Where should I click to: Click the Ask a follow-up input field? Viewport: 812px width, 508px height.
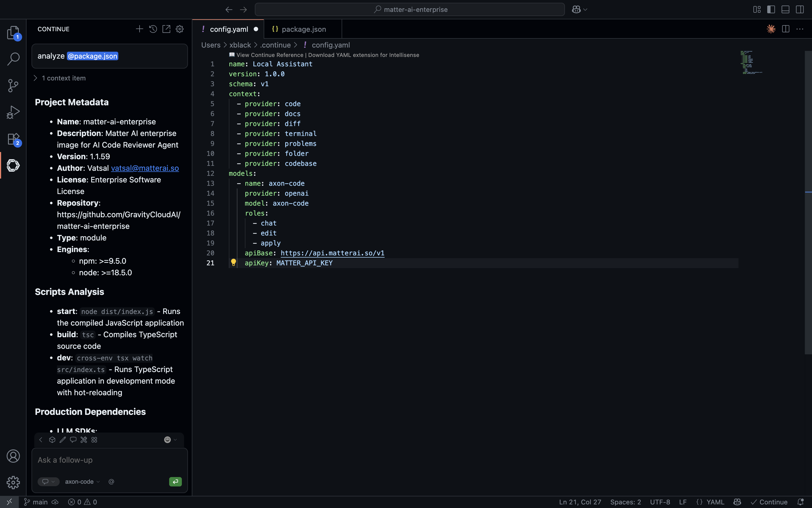(x=109, y=460)
